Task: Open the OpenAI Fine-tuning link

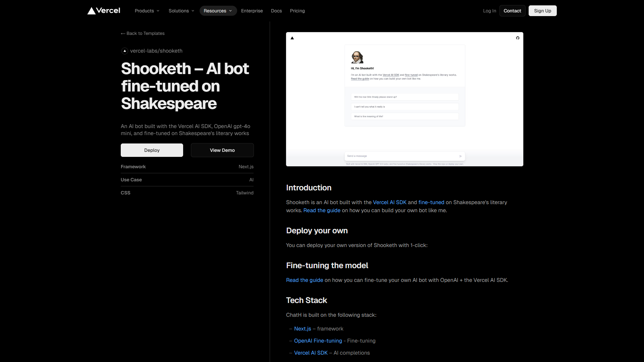Action: [x=318, y=341]
